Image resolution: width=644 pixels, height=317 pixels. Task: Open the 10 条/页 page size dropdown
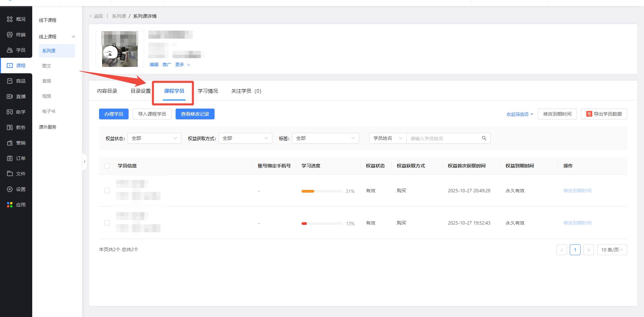[612, 250]
